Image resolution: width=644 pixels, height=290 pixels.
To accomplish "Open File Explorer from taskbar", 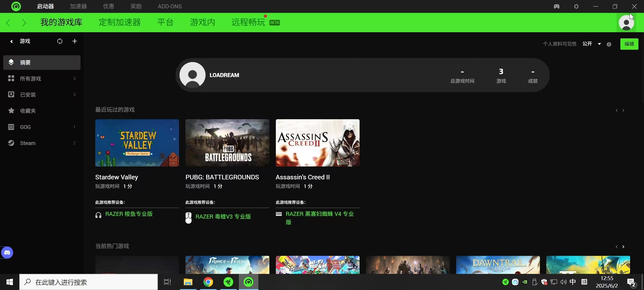I will [188, 282].
